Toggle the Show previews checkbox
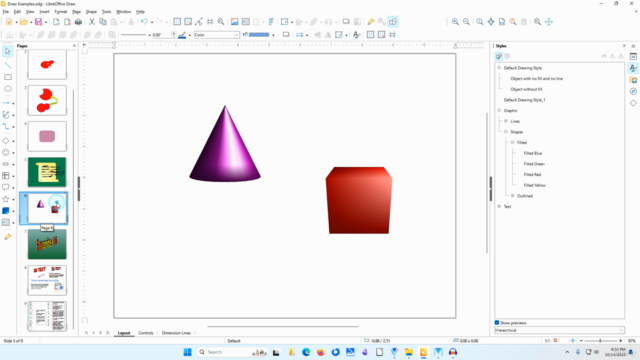 tap(497, 322)
